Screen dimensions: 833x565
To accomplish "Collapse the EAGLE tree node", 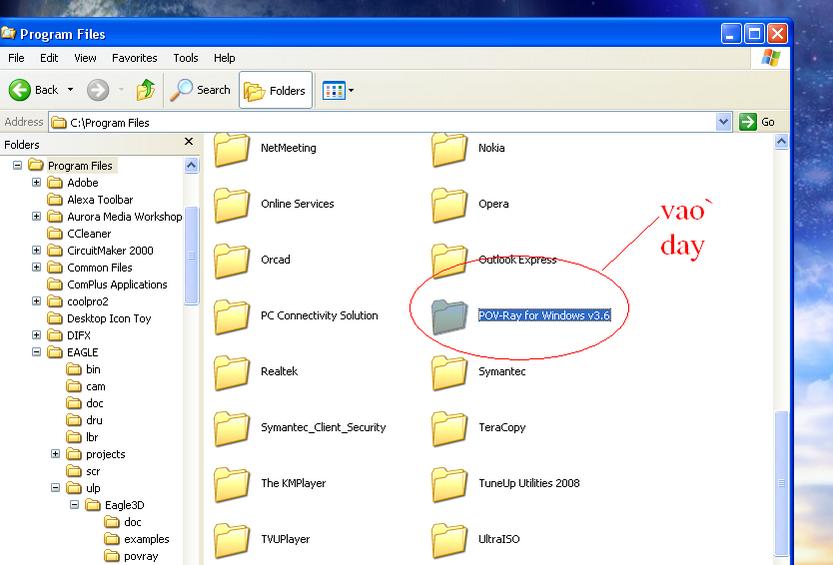I will (36, 352).
